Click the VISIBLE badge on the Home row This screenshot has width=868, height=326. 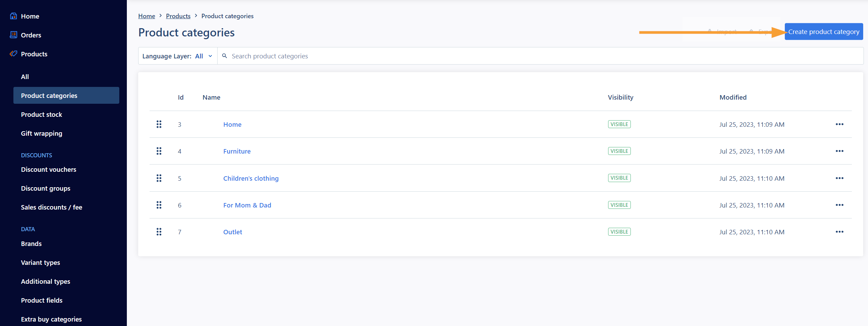point(619,124)
